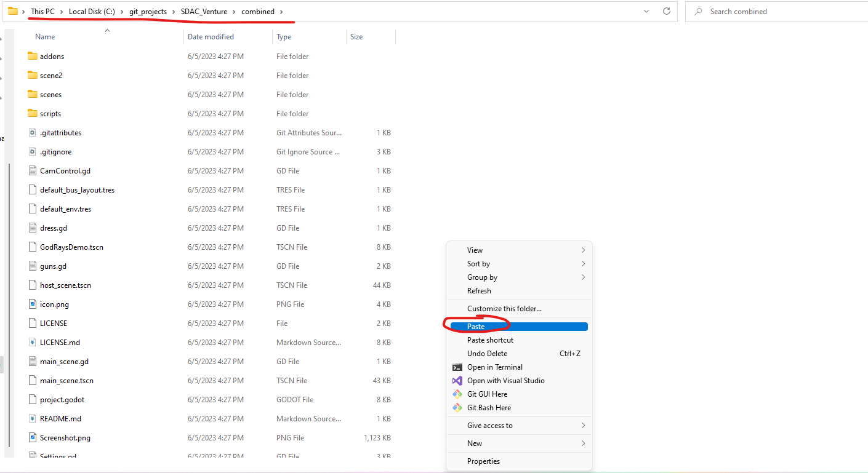The height and width of the screenshot is (473, 868).
Task: Click the README.md file icon
Action: pos(33,418)
